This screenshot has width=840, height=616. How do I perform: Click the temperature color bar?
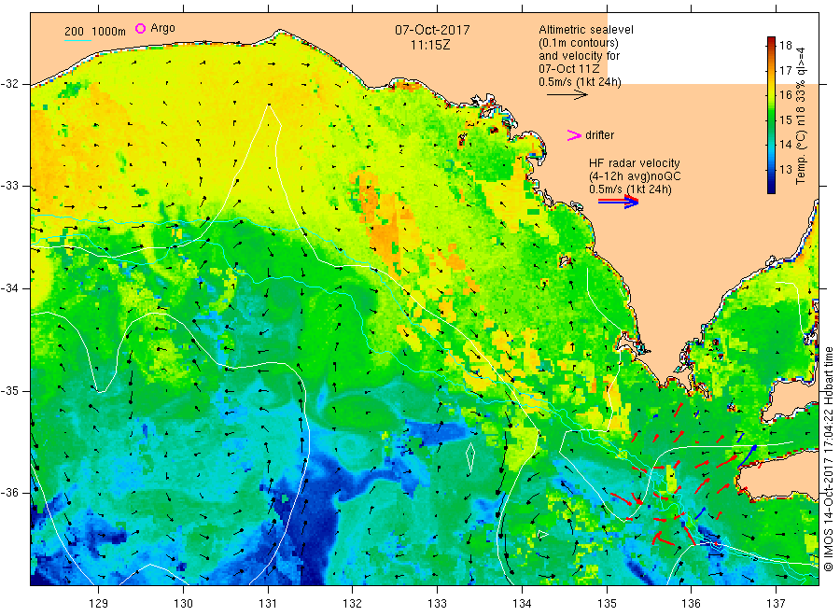[771, 115]
